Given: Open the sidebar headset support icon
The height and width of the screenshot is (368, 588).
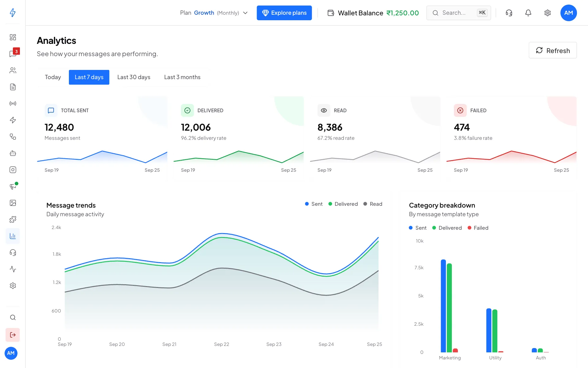Looking at the screenshot, I should tap(13, 252).
